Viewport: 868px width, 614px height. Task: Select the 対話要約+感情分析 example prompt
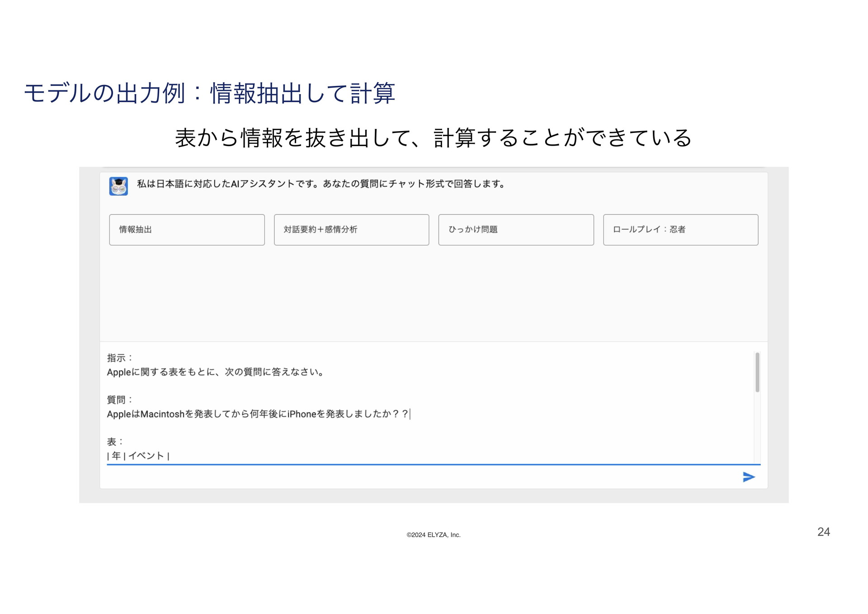(x=351, y=230)
